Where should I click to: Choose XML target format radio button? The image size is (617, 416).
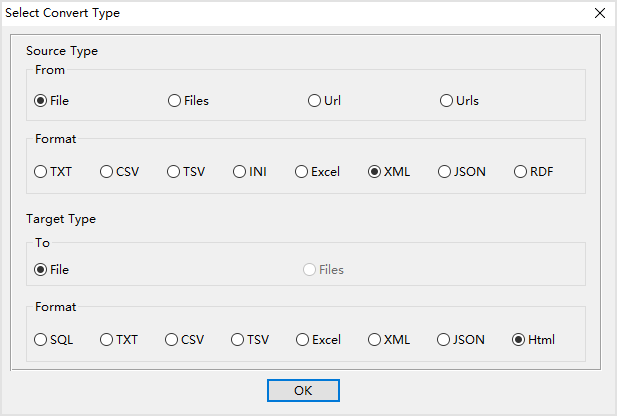tap(389, 340)
